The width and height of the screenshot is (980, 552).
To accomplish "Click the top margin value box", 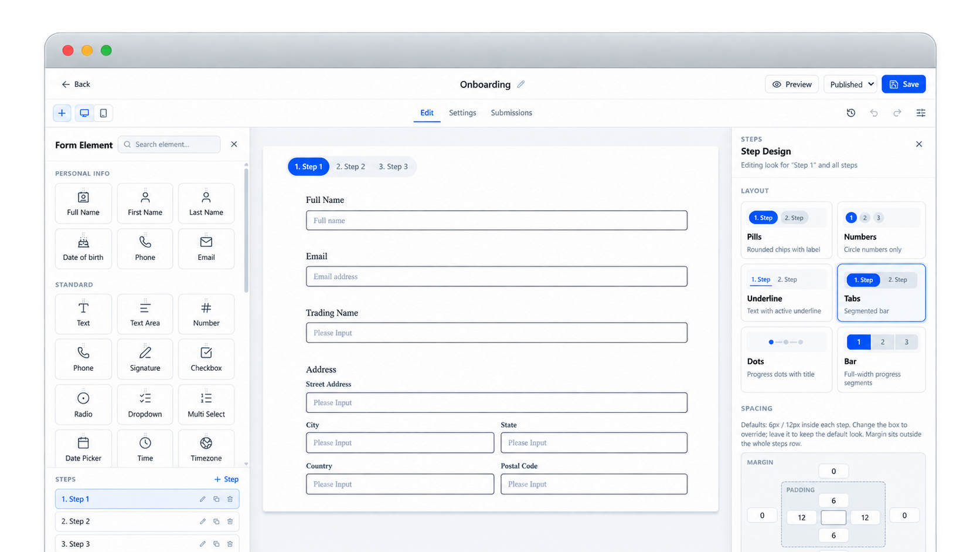I will point(833,471).
